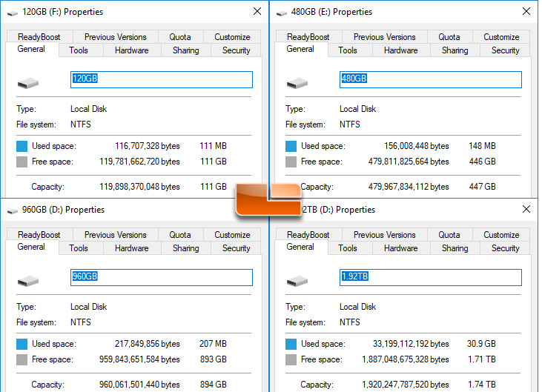Screen dimensions: 542x392
Task: Click the orange logo between the windows
Action: [x=268, y=199]
